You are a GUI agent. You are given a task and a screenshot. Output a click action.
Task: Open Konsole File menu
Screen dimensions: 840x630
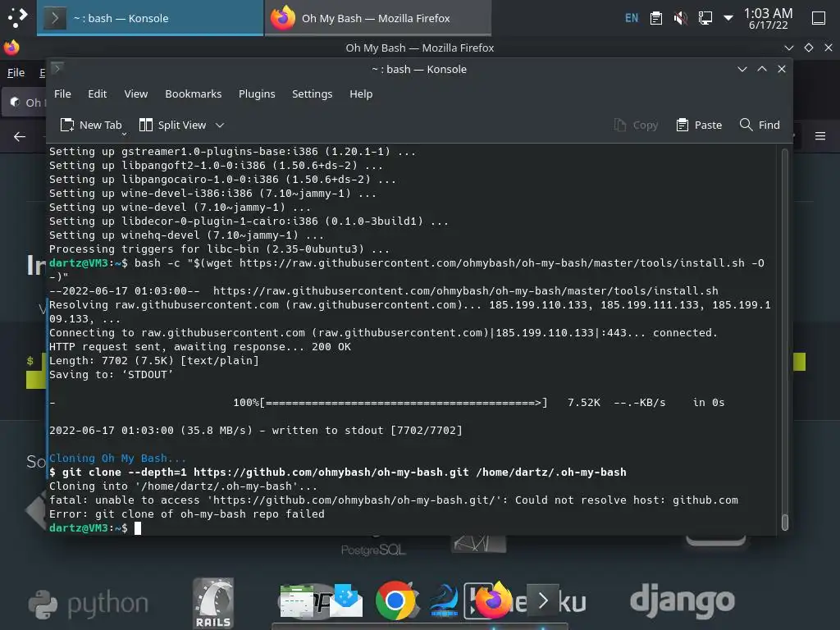62,94
